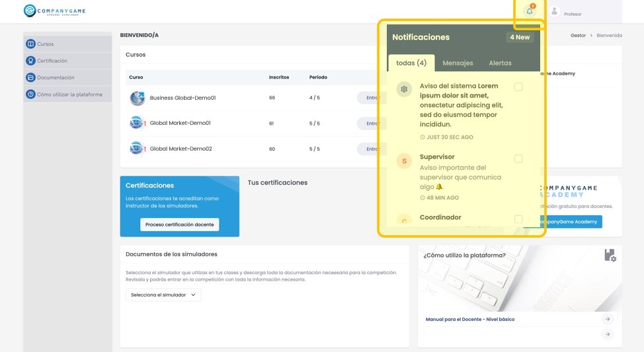Click the Global Market-Demo01 course name

pos(181,123)
